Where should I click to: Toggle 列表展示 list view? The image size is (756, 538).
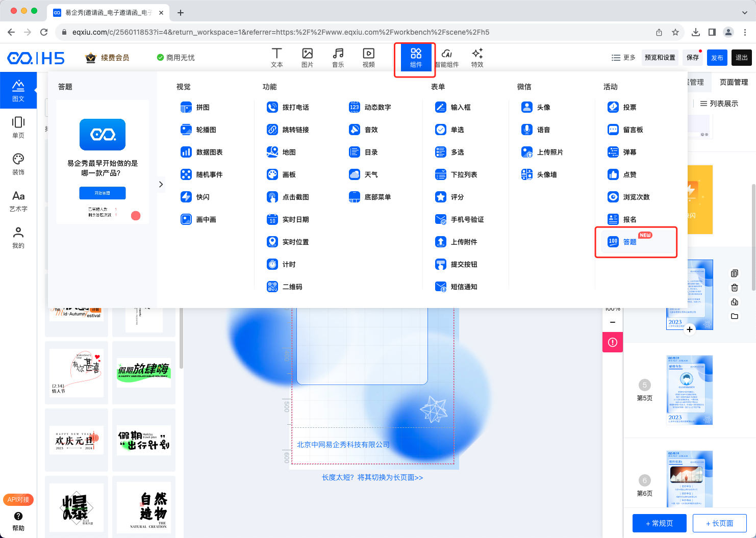click(x=719, y=104)
